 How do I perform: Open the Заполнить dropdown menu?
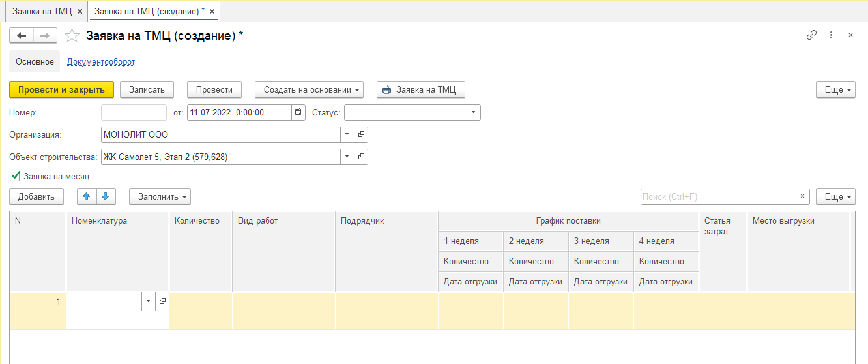point(160,196)
